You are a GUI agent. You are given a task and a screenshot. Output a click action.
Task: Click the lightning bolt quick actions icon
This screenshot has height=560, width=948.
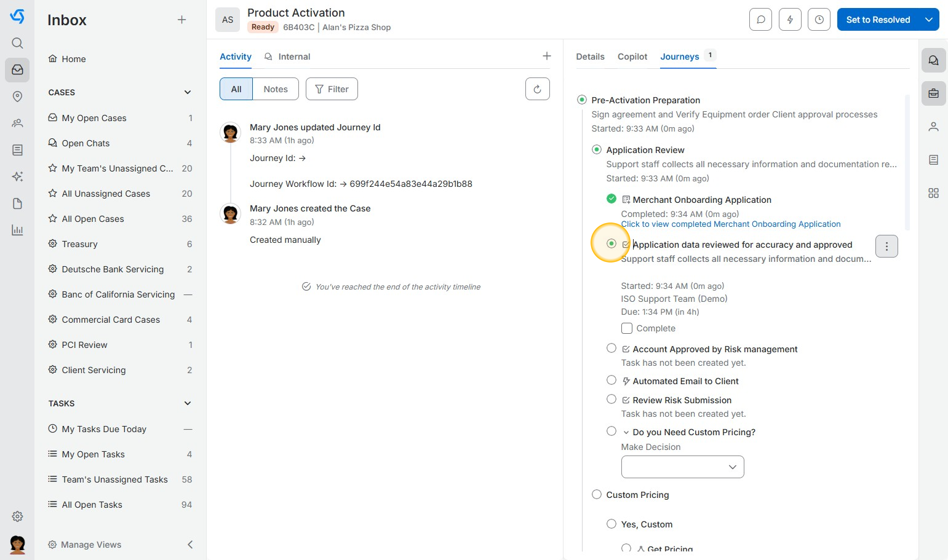[790, 20]
